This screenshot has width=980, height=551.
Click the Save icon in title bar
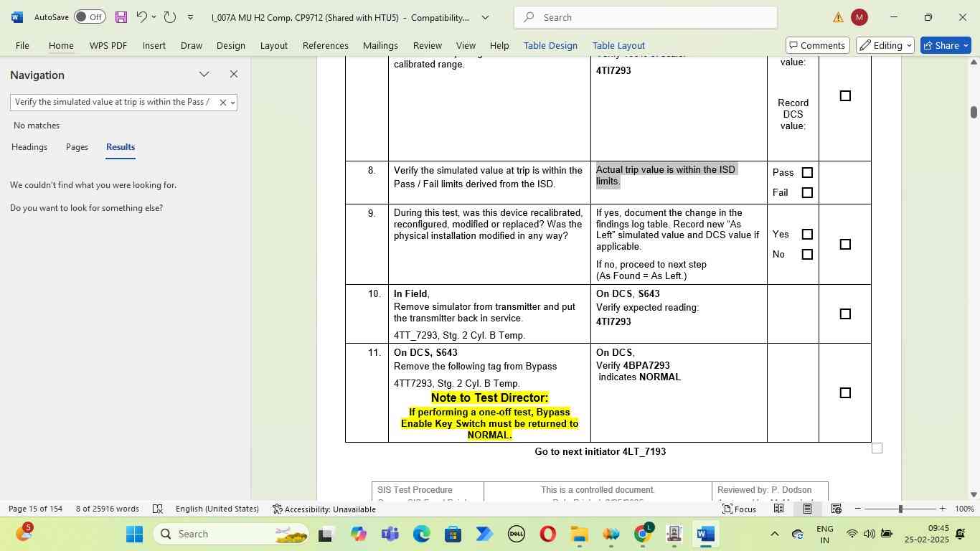click(x=121, y=17)
